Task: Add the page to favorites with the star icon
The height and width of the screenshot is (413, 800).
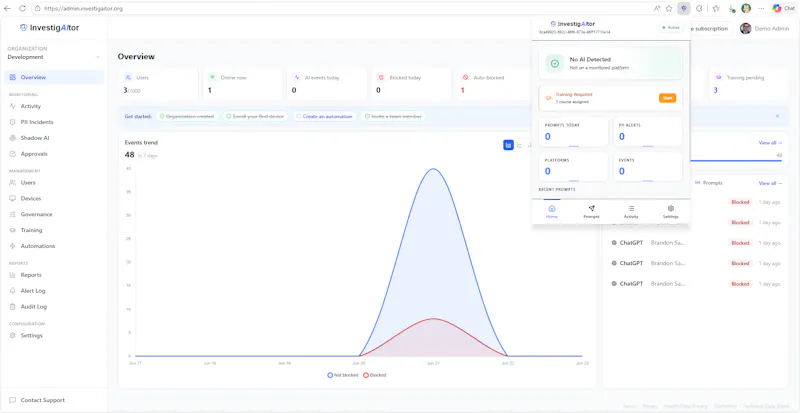Action: (x=669, y=8)
